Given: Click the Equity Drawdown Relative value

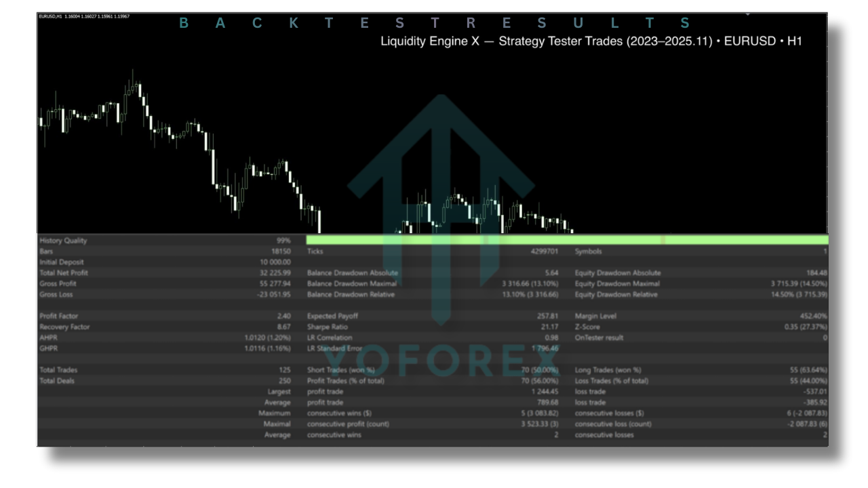Looking at the screenshot, I should [799, 295].
